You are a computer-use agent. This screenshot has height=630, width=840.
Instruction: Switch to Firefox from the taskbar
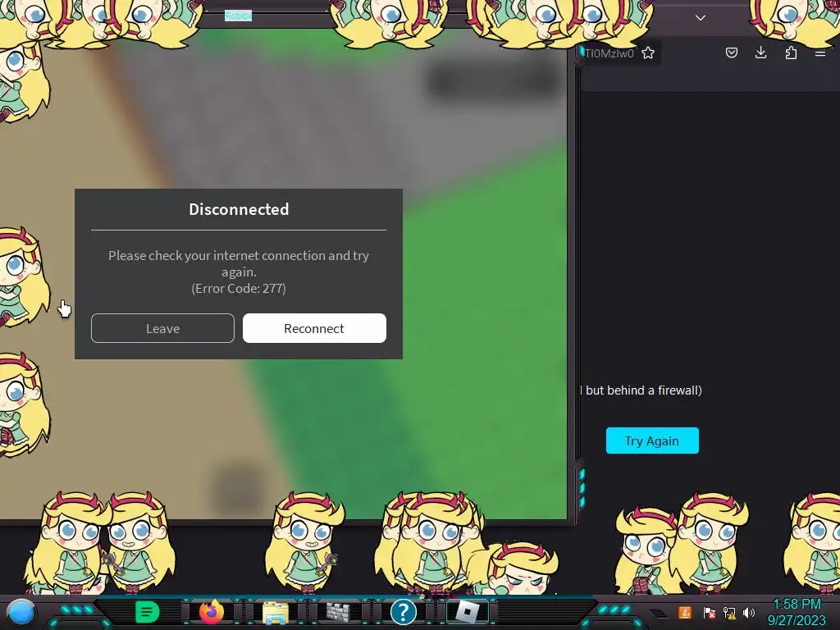coord(212,611)
